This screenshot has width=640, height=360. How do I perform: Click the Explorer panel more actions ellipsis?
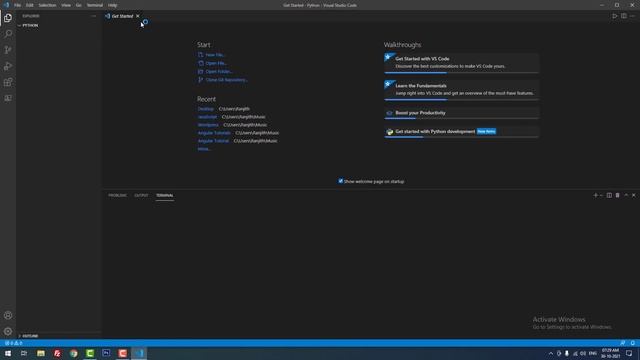[x=93, y=16]
